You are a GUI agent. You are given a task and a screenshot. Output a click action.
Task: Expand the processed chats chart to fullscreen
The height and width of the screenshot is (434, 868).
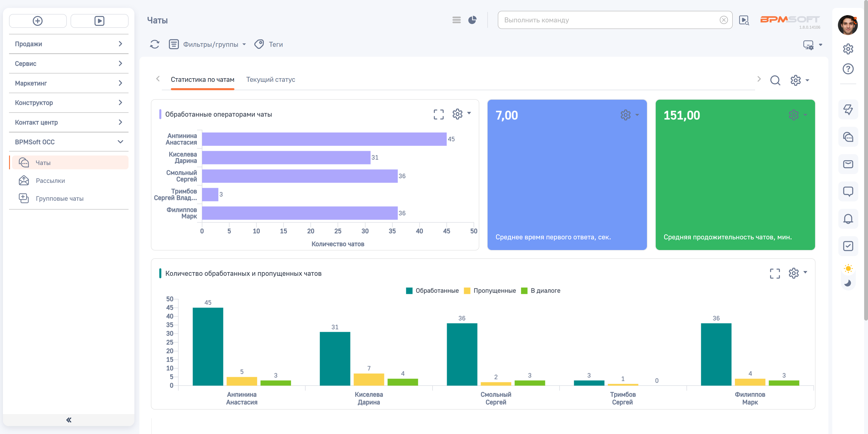pyautogui.click(x=438, y=114)
